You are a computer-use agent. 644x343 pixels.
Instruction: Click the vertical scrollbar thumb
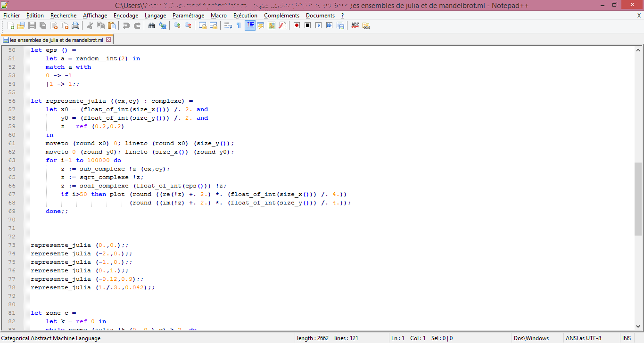(638, 199)
